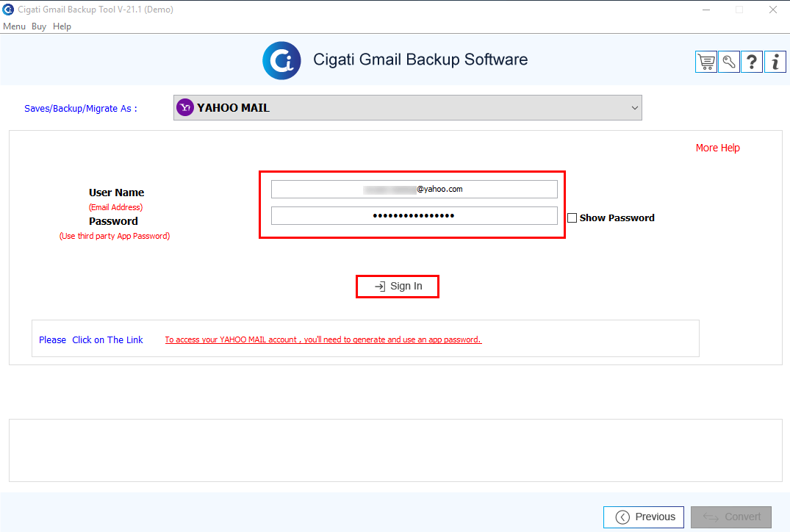
Task: Open the More Help link
Action: tap(717, 148)
